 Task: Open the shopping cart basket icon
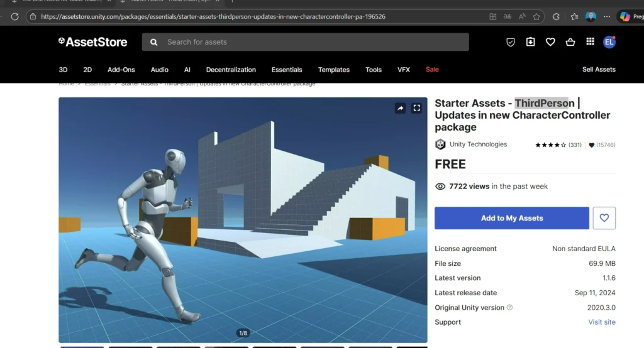[570, 42]
